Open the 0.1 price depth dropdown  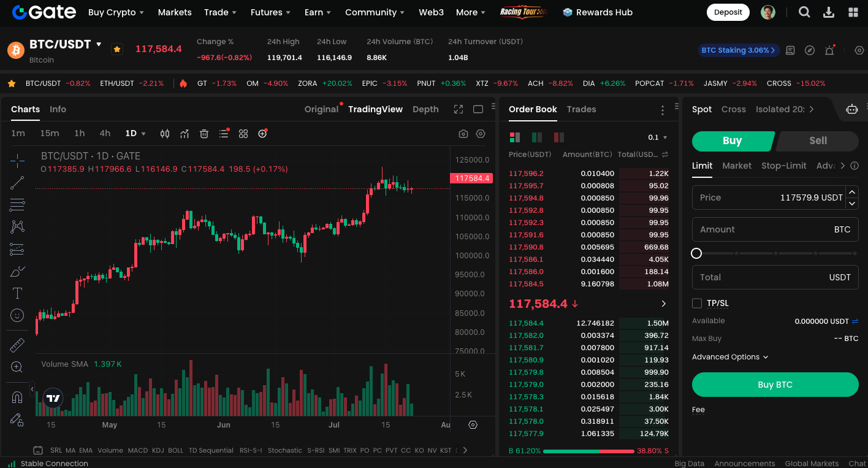pos(657,137)
